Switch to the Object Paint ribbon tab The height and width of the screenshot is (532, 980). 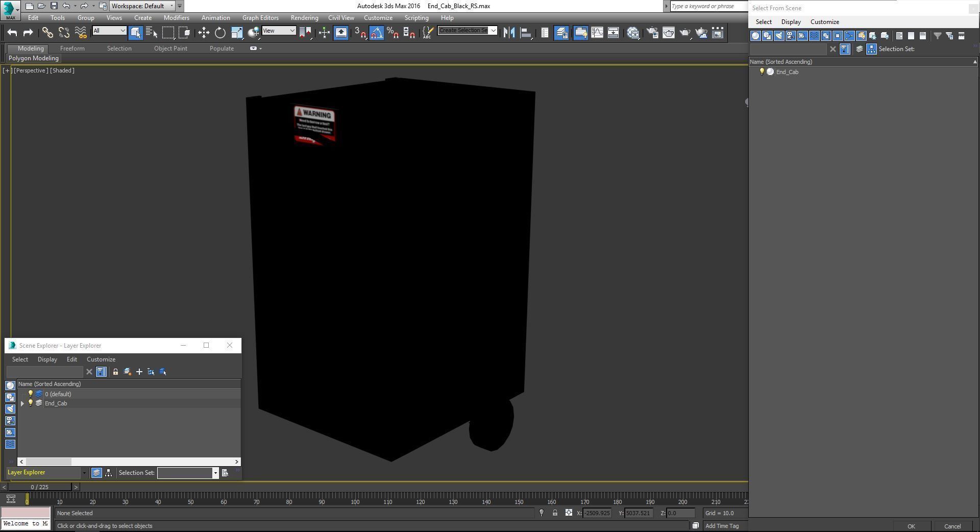(x=170, y=49)
